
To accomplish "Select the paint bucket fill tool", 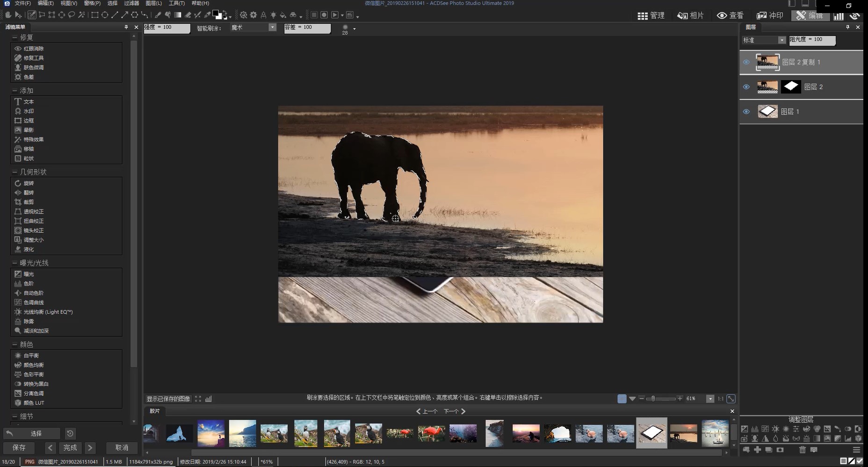I will click(x=282, y=15).
